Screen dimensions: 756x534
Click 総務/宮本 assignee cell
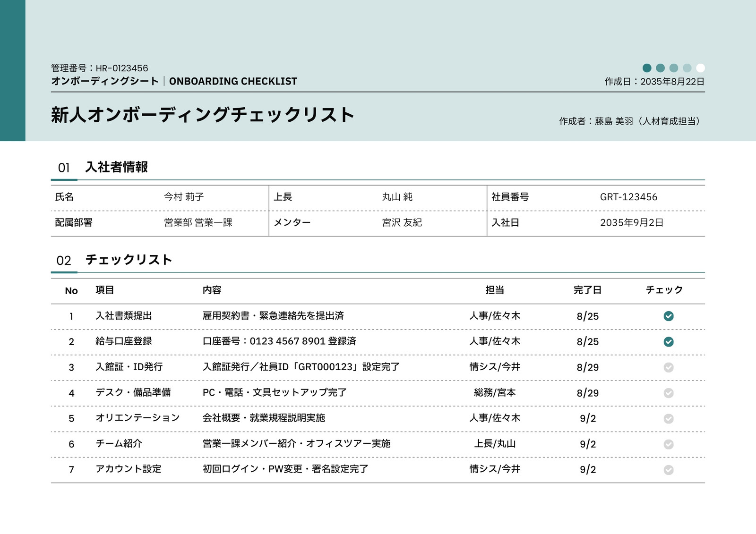pyautogui.click(x=495, y=392)
